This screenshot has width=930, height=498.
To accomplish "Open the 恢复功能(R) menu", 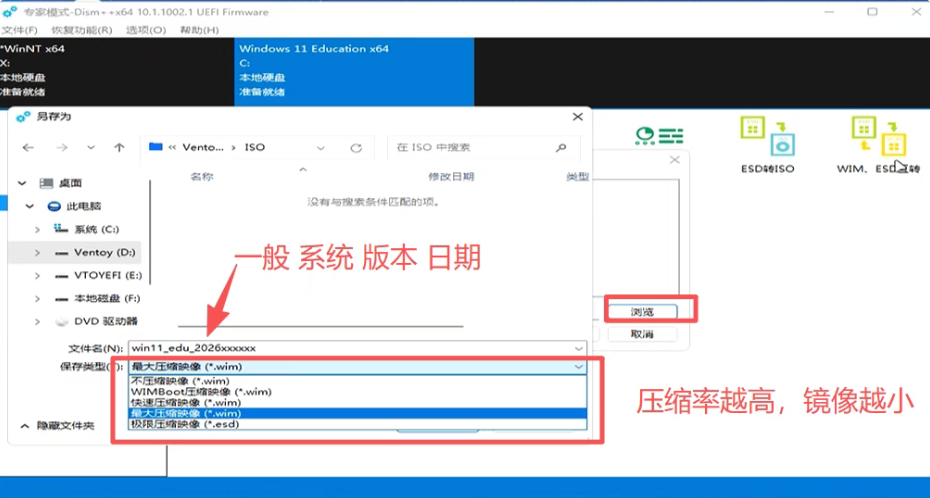I will click(82, 30).
